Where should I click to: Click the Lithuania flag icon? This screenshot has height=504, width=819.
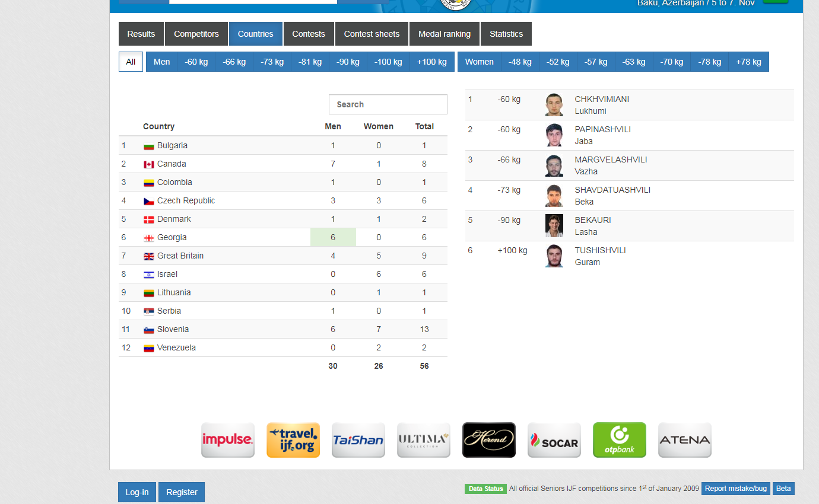(x=149, y=293)
